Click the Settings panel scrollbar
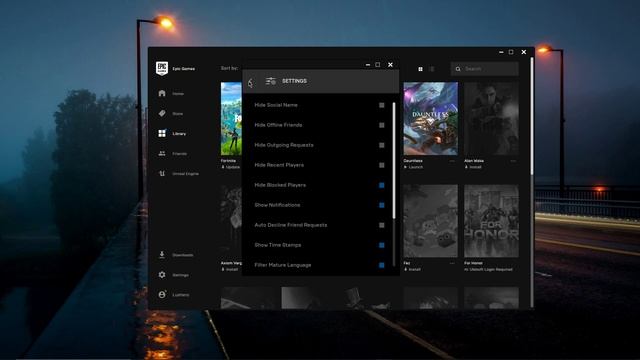The width and height of the screenshot is (640, 360). (x=394, y=160)
